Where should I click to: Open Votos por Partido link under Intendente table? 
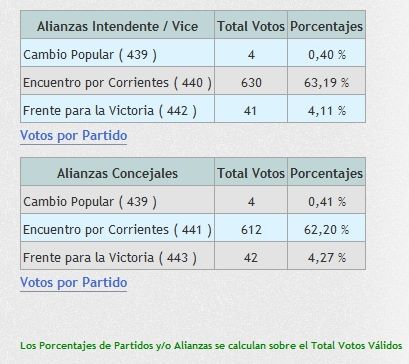click(73, 136)
